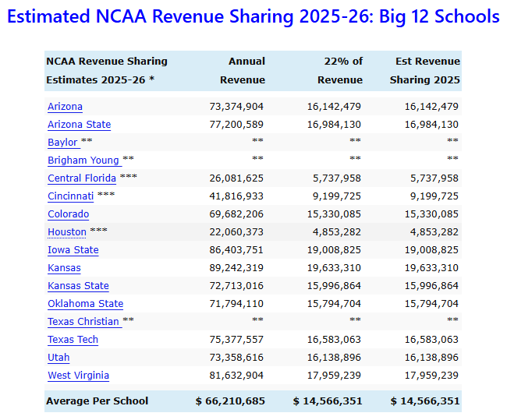This screenshot has height=420, width=507.
Task: Click the 22% of Revenue column header
Action: (x=340, y=70)
